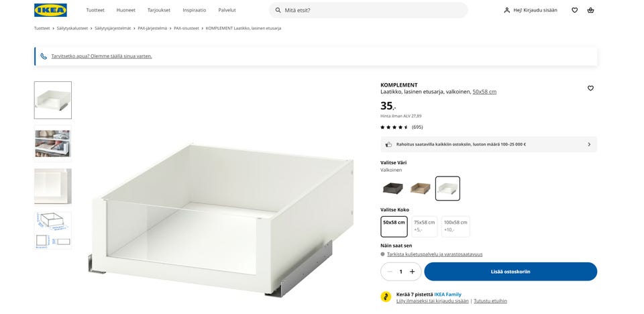Go to PAX-sisusteet breadcrumb
This screenshot has width=644, height=314.
click(186, 28)
